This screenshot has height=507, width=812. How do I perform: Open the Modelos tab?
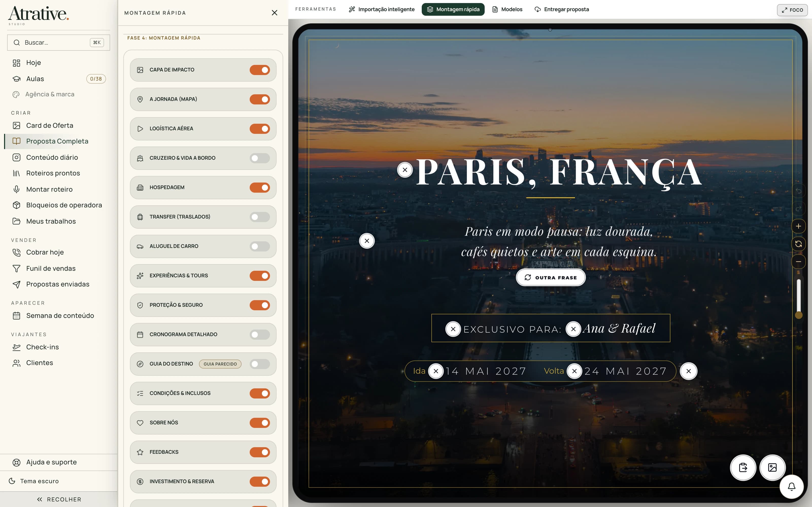(507, 9)
